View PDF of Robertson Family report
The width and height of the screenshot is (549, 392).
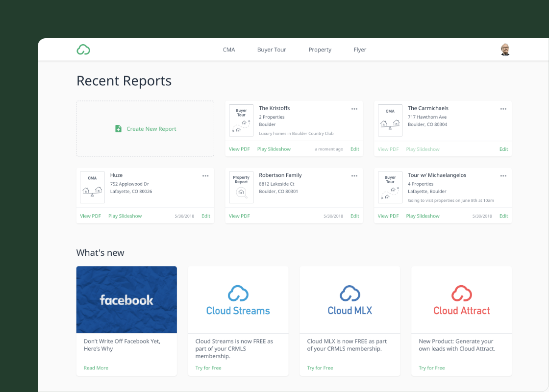(239, 216)
